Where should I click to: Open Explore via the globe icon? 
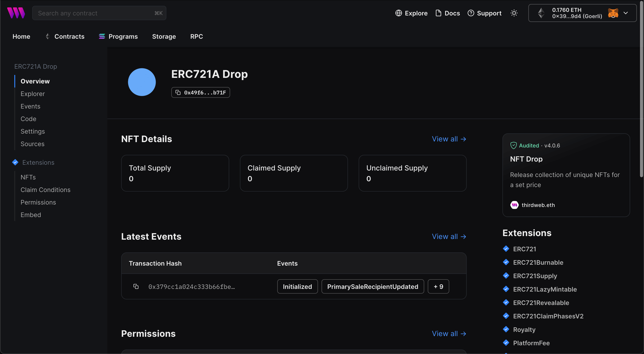tap(398, 13)
